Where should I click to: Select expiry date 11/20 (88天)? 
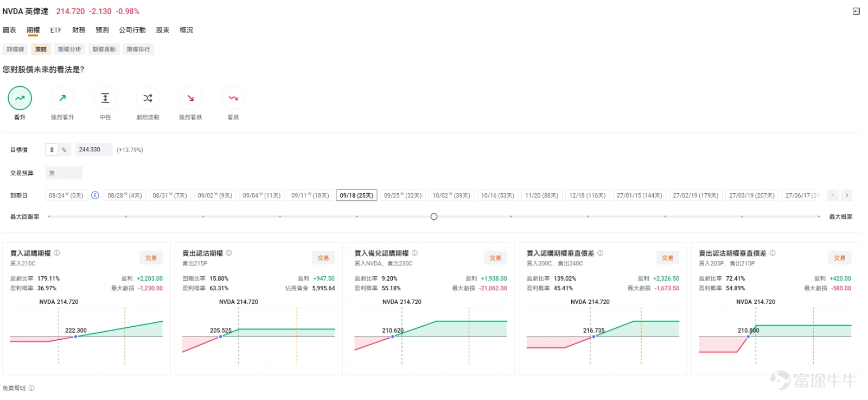pyautogui.click(x=541, y=195)
